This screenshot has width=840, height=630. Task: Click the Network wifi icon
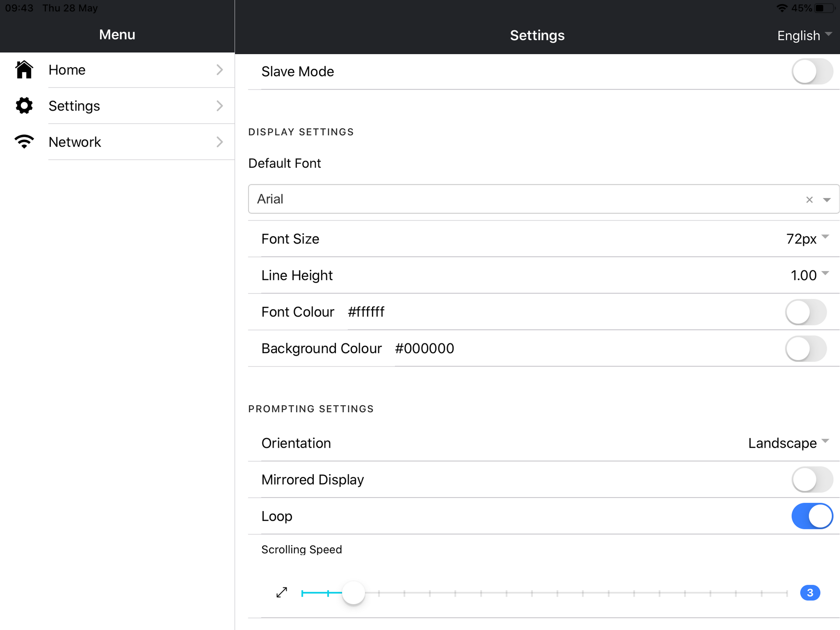[24, 142]
